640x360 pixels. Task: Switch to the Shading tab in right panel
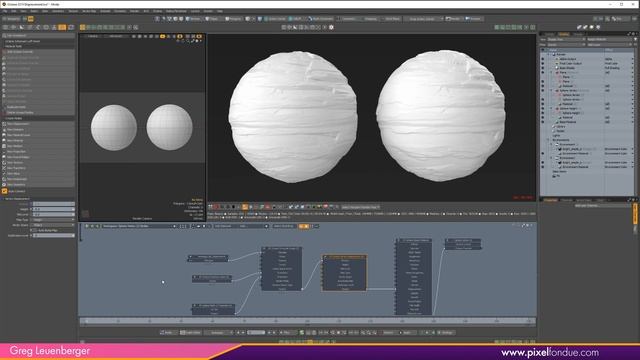tap(564, 34)
